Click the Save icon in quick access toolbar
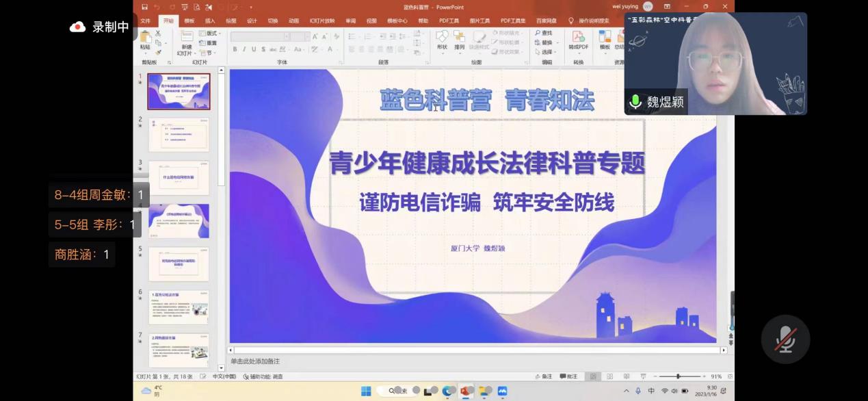 (144, 7)
